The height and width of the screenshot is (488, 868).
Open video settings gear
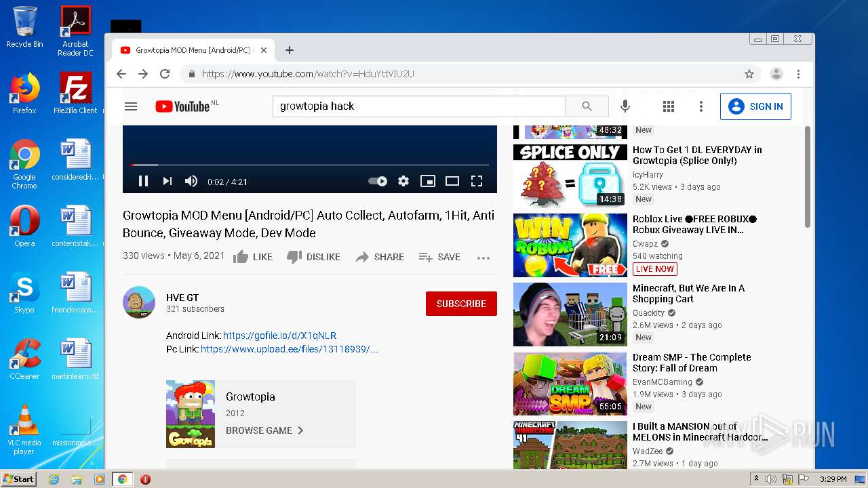tap(403, 181)
